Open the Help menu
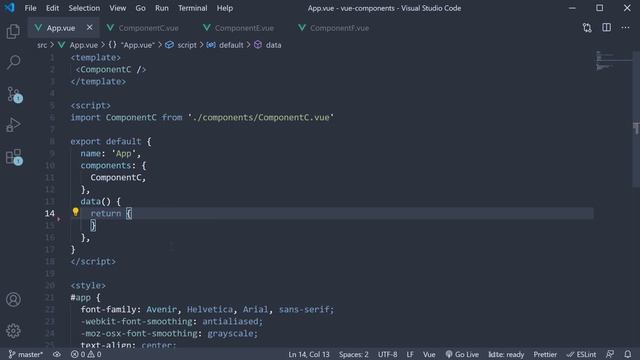 coord(224,8)
